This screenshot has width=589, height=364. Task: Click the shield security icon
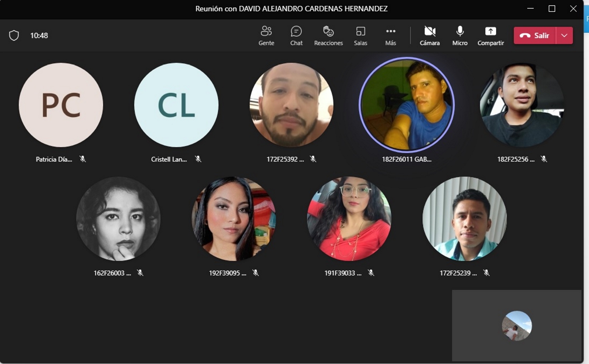pyautogui.click(x=14, y=35)
